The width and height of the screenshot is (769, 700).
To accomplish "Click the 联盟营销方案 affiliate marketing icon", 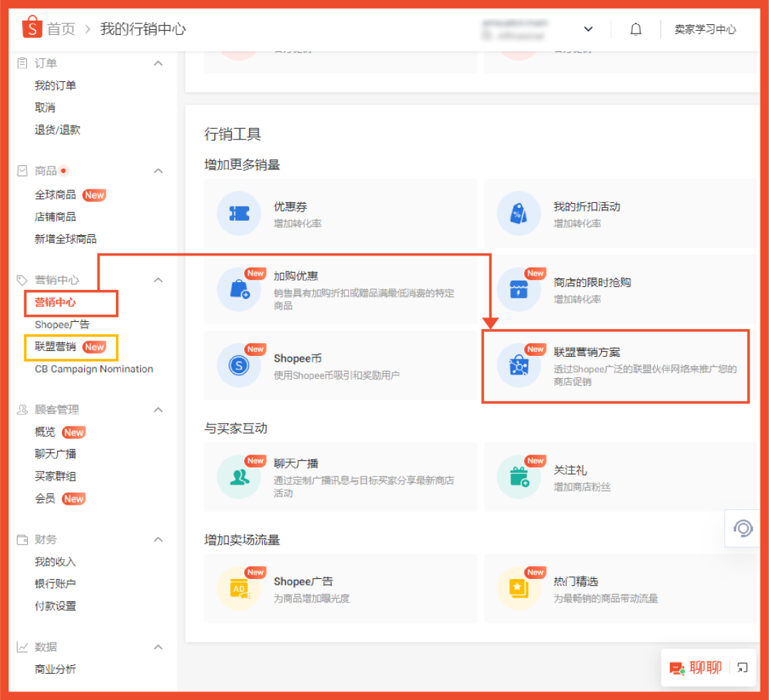I will pyautogui.click(x=519, y=367).
